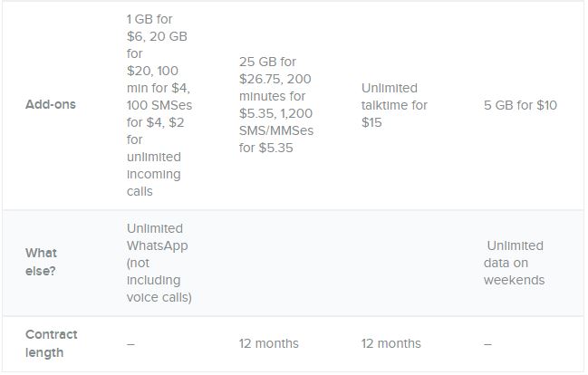Select the "Unlimited WhatsApp" text
588x375 pixels.
click(155, 236)
